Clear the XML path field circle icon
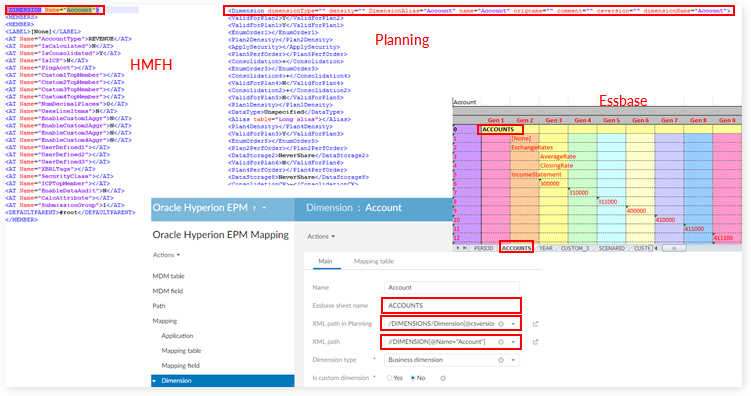Screen dimensions: 751x396 coord(501,342)
